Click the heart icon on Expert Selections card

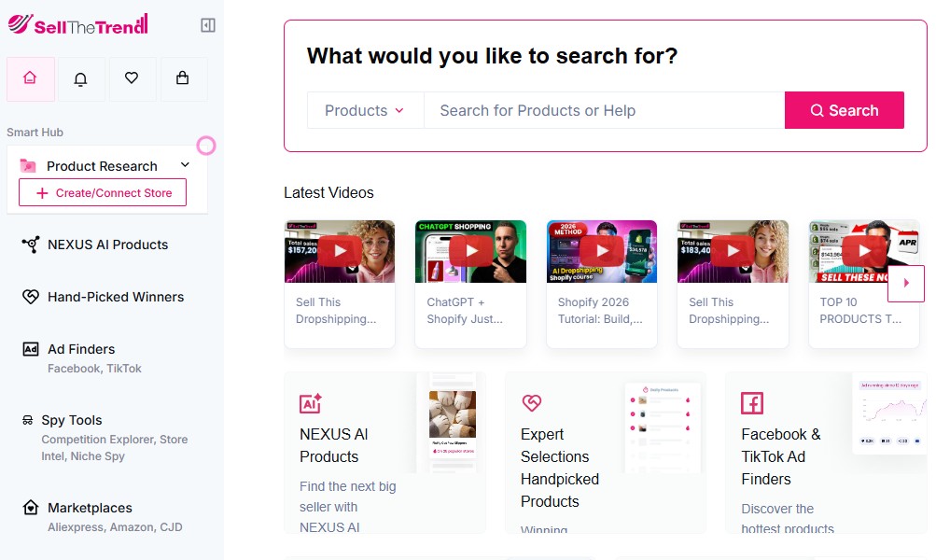point(532,403)
